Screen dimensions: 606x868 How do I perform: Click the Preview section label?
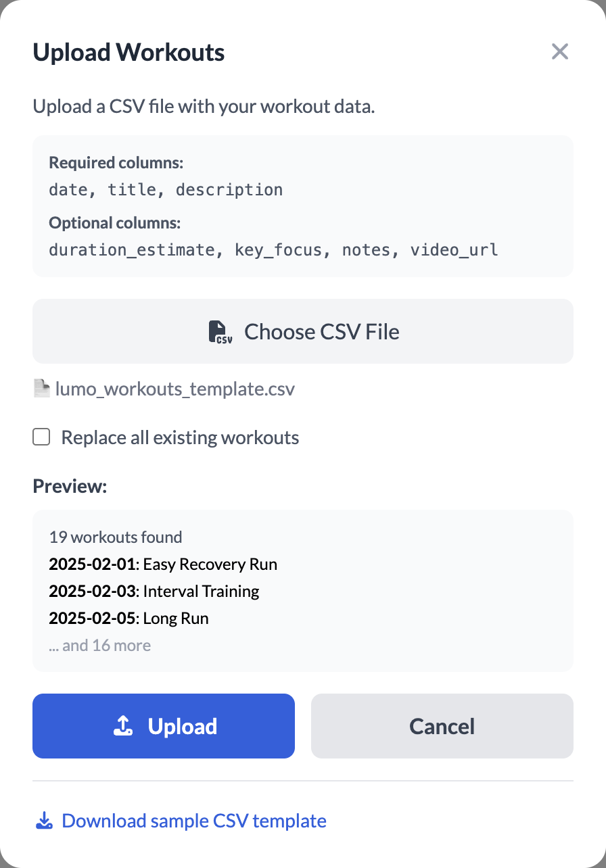pyautogui.click(x=70, y=485)
